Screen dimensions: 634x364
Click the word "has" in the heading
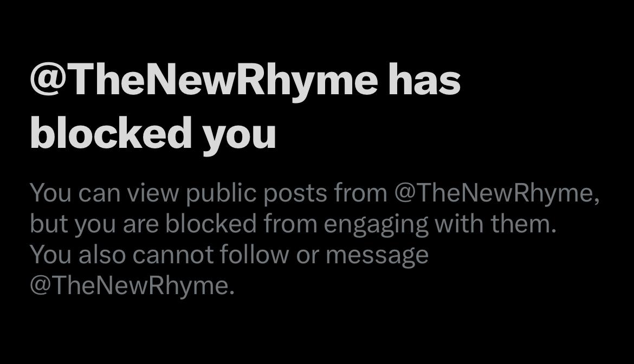[424, 79]
